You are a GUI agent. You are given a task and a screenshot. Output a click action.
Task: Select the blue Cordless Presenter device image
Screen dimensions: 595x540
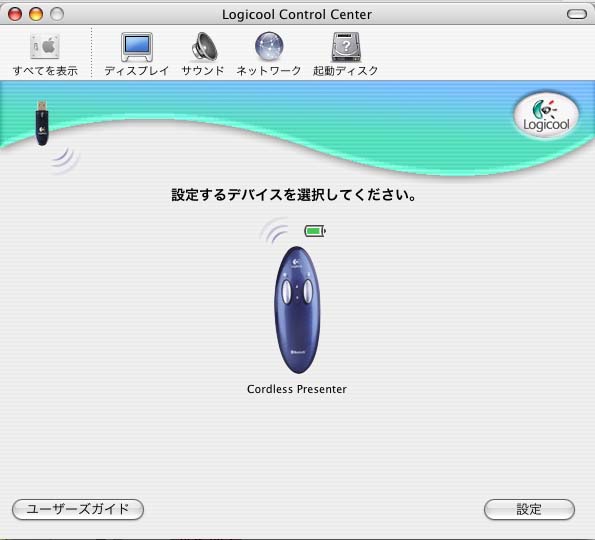click(x=297, y=310)
